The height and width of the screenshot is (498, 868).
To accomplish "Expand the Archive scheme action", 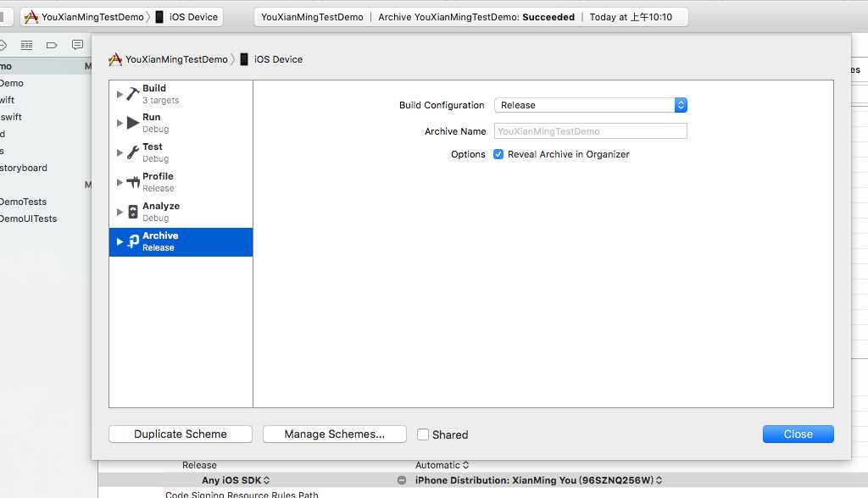I will (119, 242).
